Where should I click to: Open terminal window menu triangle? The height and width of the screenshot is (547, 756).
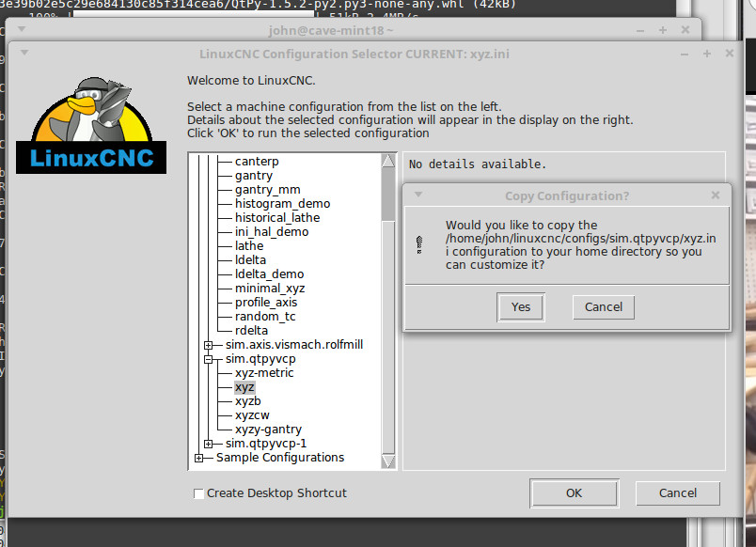pyautogui.click(x=22, y=29)
